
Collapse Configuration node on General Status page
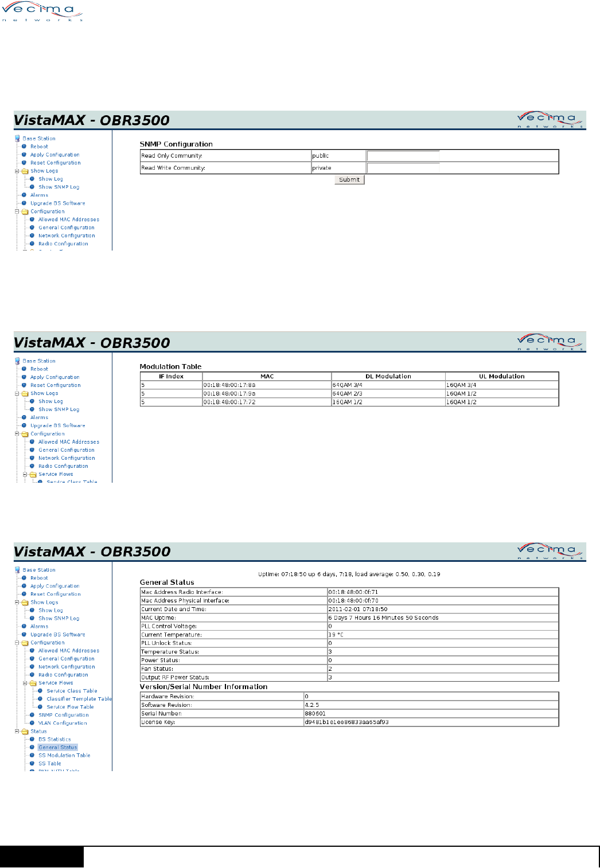click(17, 643)
